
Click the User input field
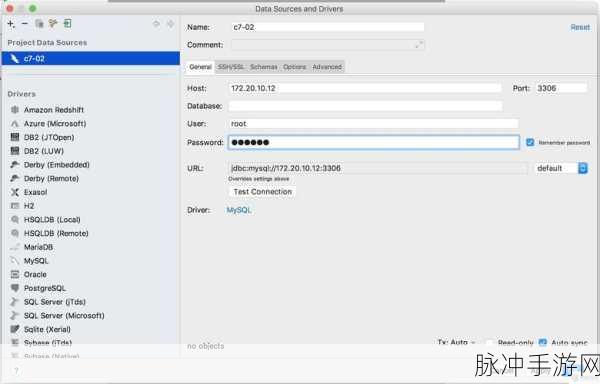click(373, 124)
